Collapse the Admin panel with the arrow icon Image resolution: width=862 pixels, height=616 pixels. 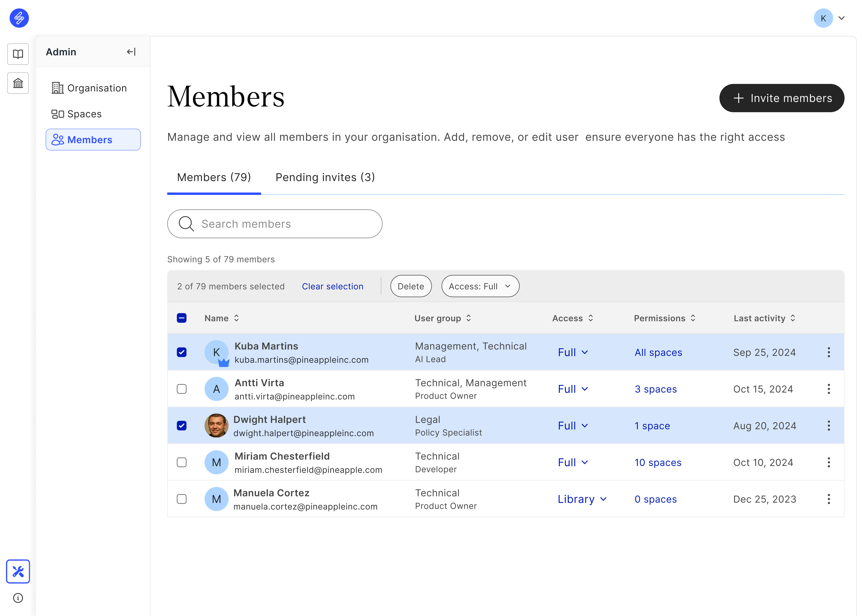131,52
